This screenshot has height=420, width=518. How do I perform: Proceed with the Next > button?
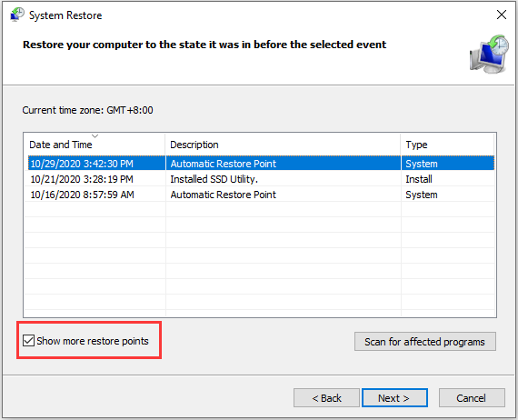click(394, 398)
